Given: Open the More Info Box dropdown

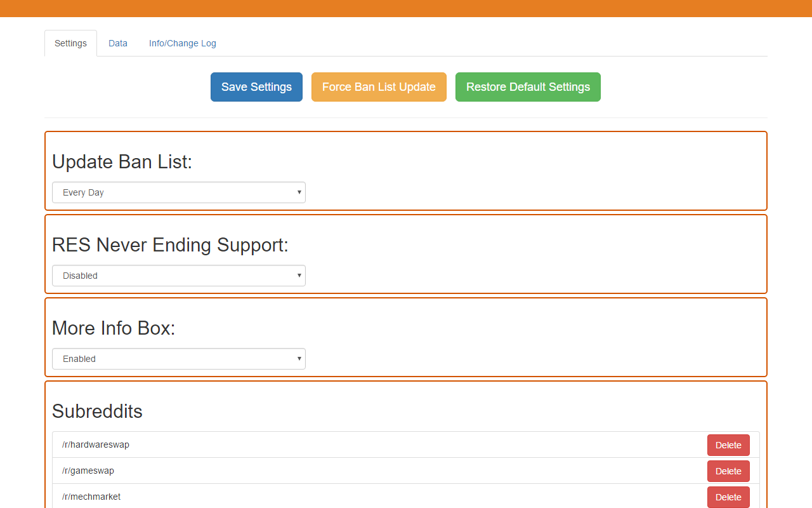Looking at the screenshot, I should pos(179,359).
